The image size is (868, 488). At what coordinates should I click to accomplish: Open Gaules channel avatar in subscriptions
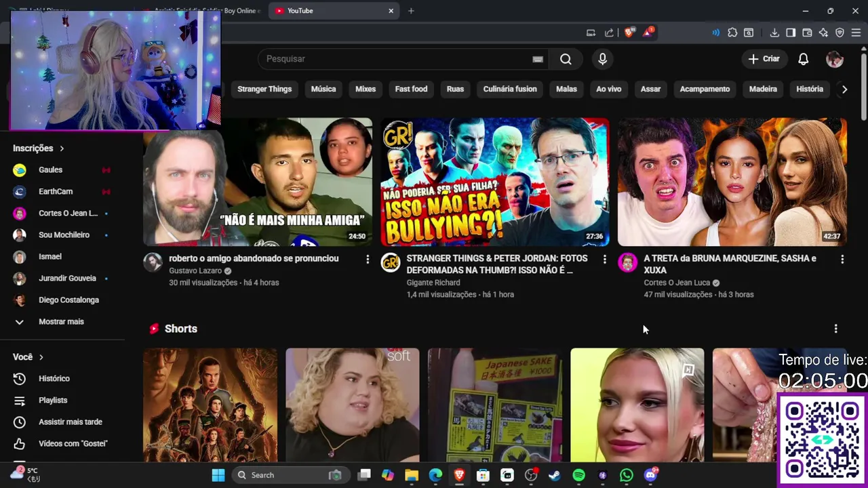coord(20,170)
